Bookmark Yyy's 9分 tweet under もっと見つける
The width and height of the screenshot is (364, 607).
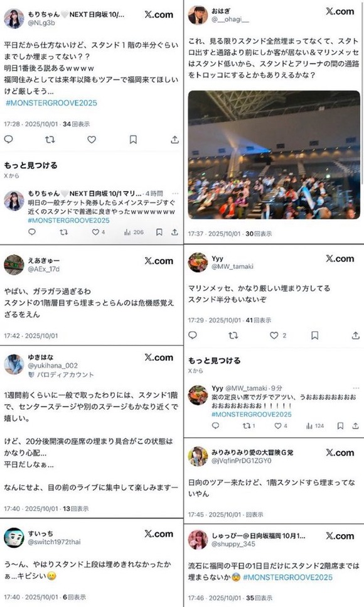(x=340, y=426)
